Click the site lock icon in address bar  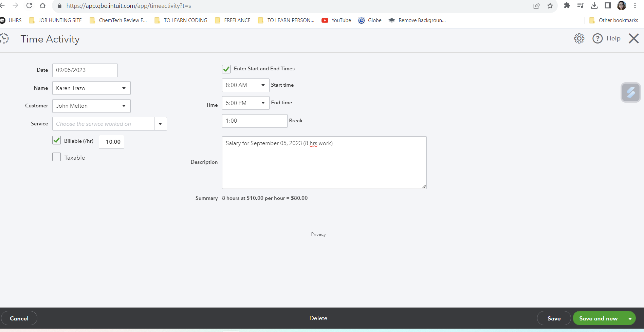point(59,6)
